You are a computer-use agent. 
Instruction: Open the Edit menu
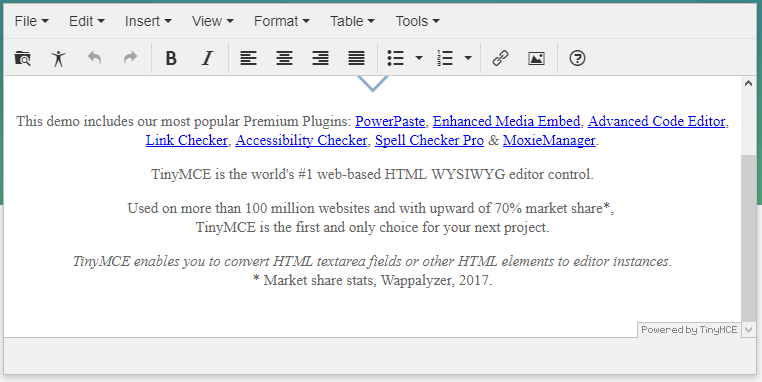tap(87, 21)
